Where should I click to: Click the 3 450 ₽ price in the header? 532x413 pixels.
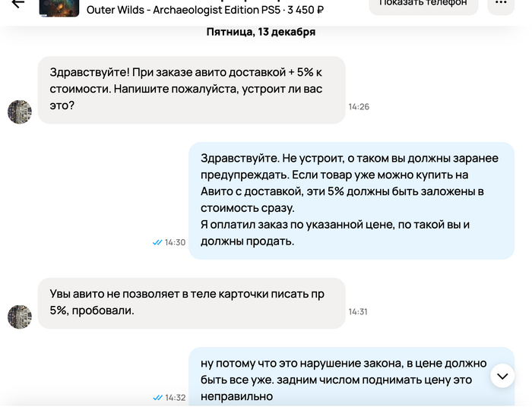pos(302,11)
